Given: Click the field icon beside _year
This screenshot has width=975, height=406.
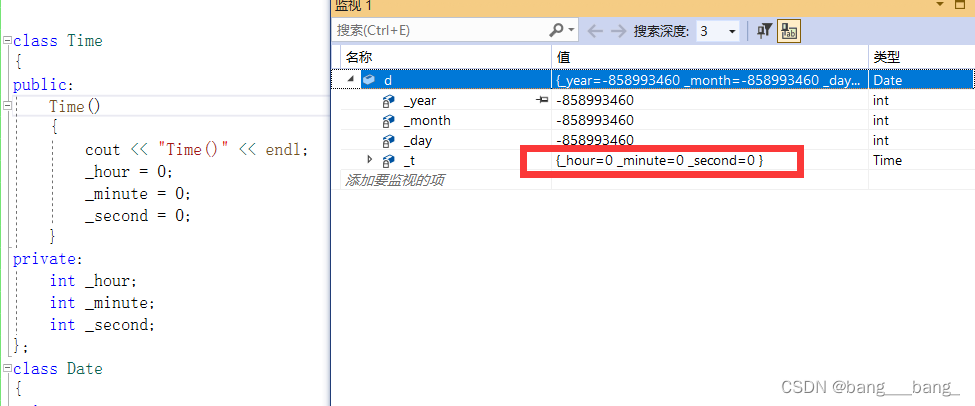Looking at the screenshot, I should 389,100.
